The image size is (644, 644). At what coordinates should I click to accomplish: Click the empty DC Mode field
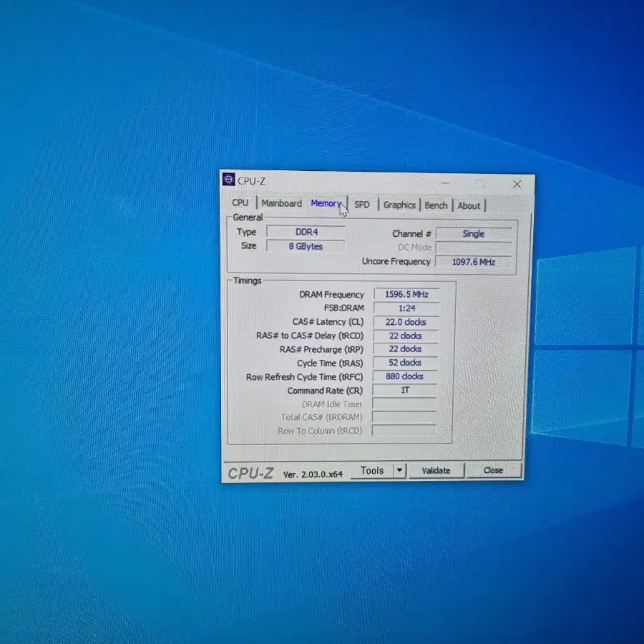(474, 248)
